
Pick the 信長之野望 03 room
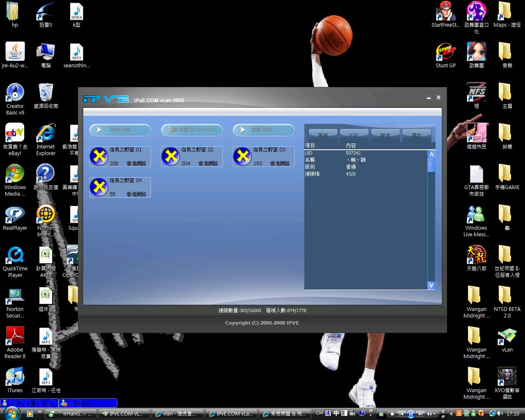coord(264,157)
